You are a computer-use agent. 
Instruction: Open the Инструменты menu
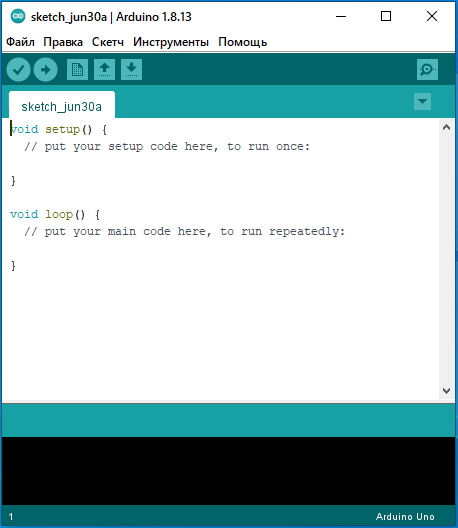[x=171, y=42]
